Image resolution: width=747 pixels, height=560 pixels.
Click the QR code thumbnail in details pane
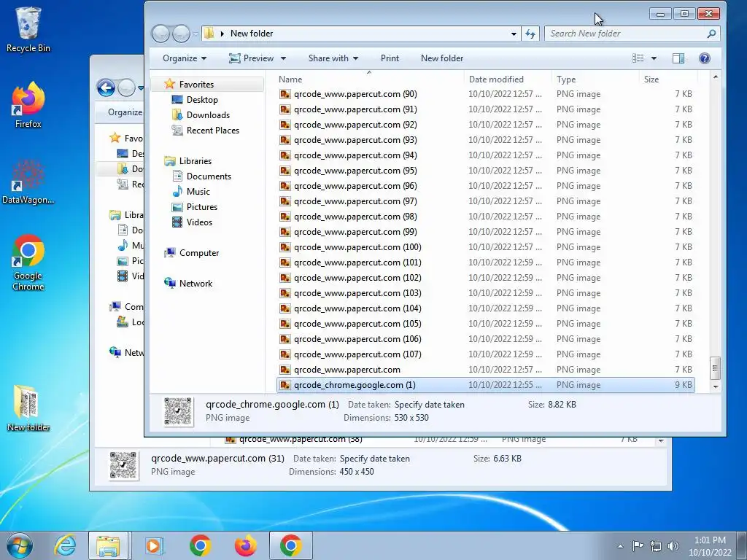click(x=179, y=411)
